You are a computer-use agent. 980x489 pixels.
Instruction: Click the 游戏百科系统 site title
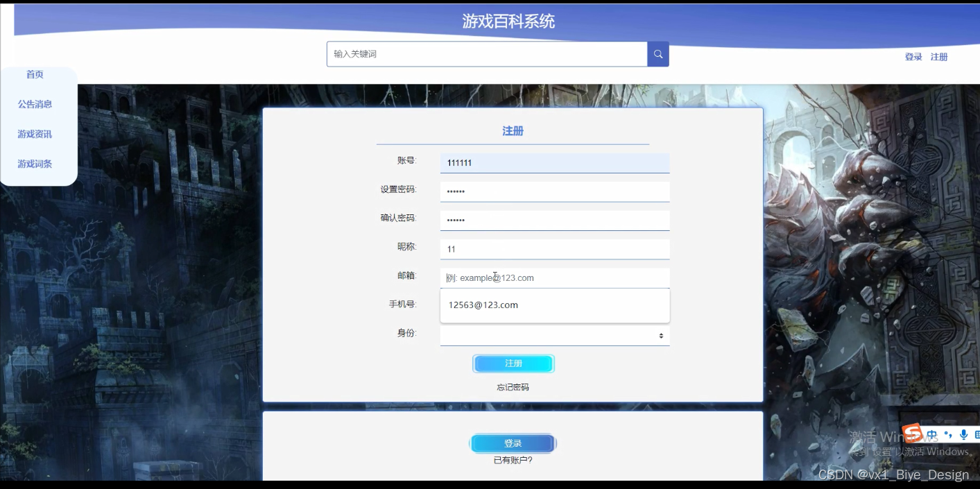pyautogui.click(x=508, y=22)
